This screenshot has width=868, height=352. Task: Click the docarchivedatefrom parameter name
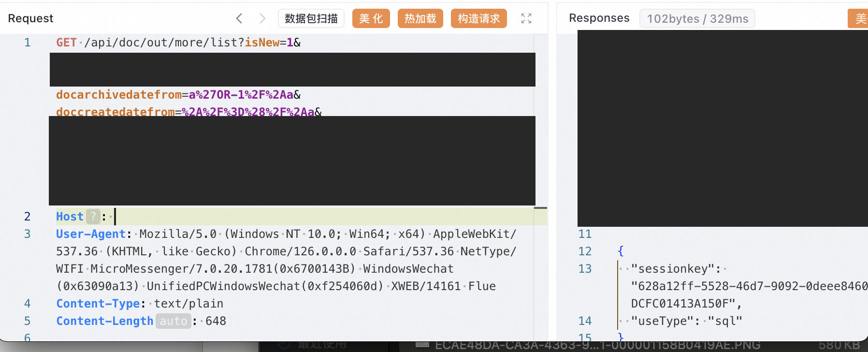tap(119, 95)
